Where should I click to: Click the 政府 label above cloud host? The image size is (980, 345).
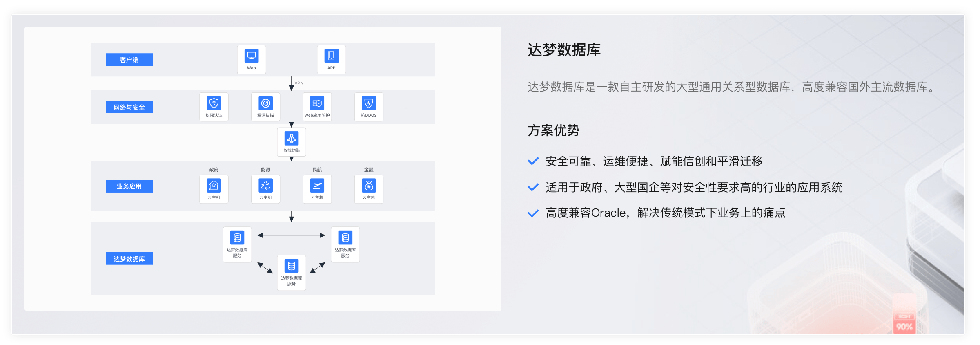coord(214,170)
